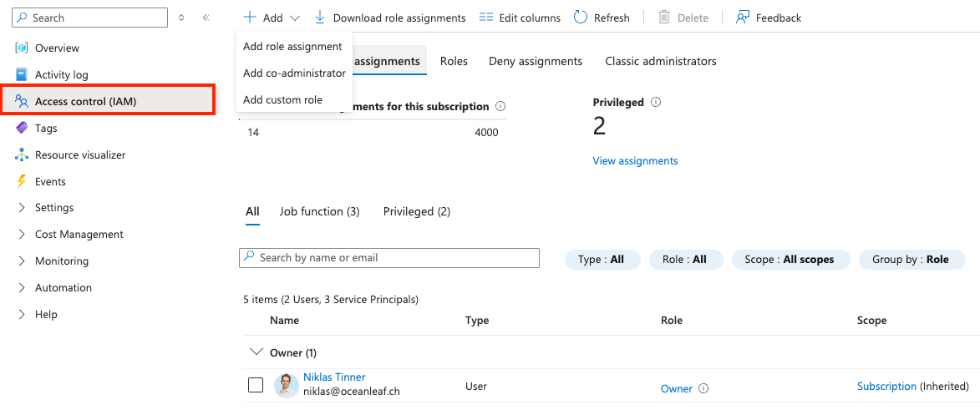Click the Overview icon in sidebar

pos(22,48)
